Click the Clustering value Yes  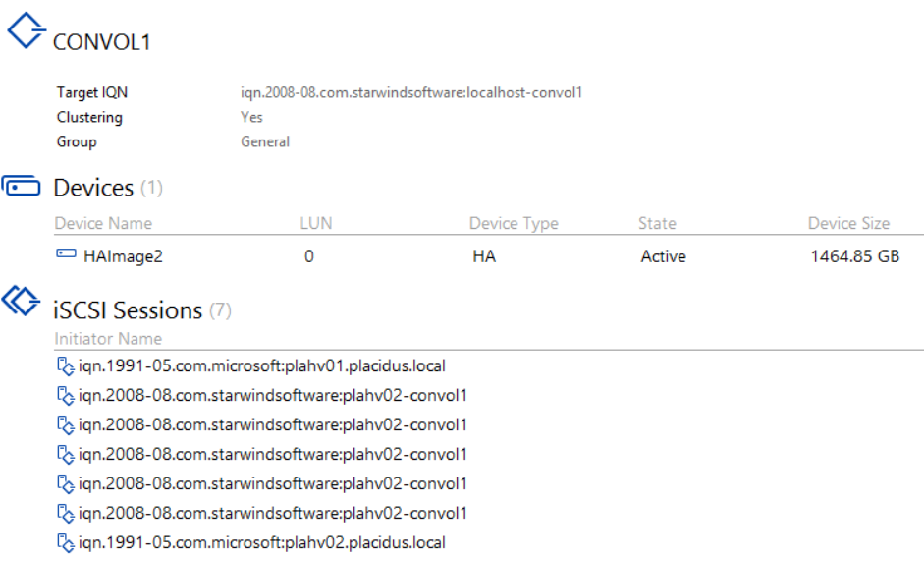tap(251, 117)
